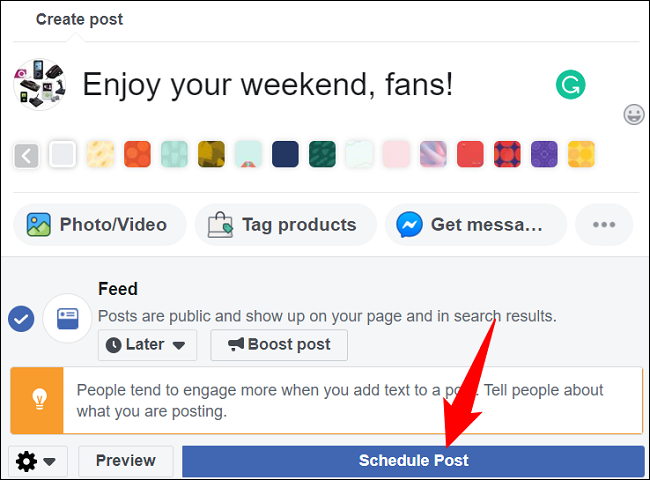Open the Later scheduling dropdown
This screenshot has height=480, width=650.
pyautogui.click(x=147, y=345)
